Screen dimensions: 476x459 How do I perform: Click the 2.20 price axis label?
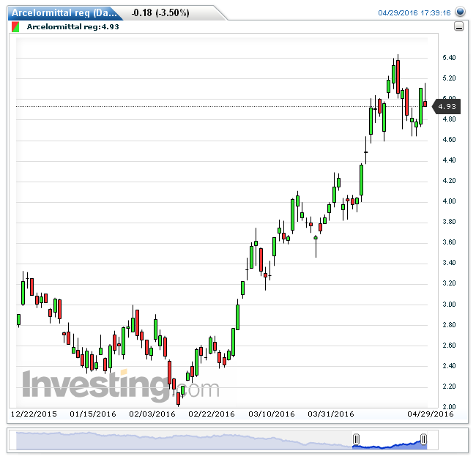click(x=449, y=387)
